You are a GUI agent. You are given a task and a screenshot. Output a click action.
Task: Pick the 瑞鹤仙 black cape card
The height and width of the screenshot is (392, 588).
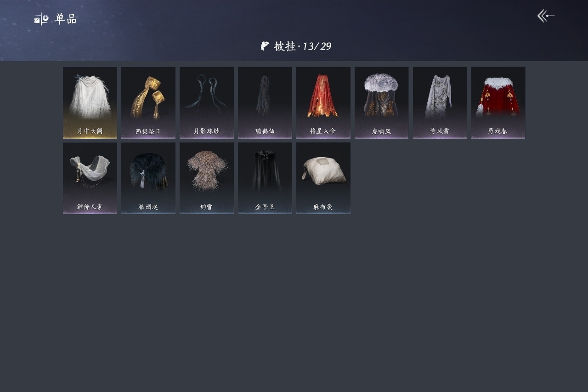[x=265, y=103]
